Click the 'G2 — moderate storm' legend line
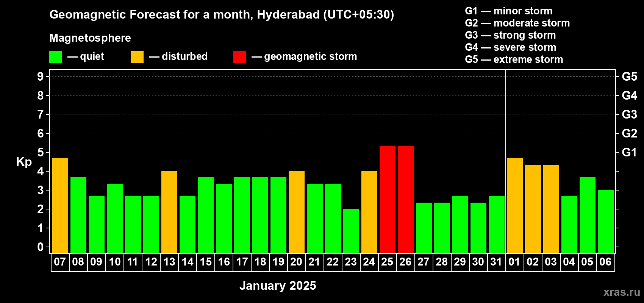 (517, 23)
